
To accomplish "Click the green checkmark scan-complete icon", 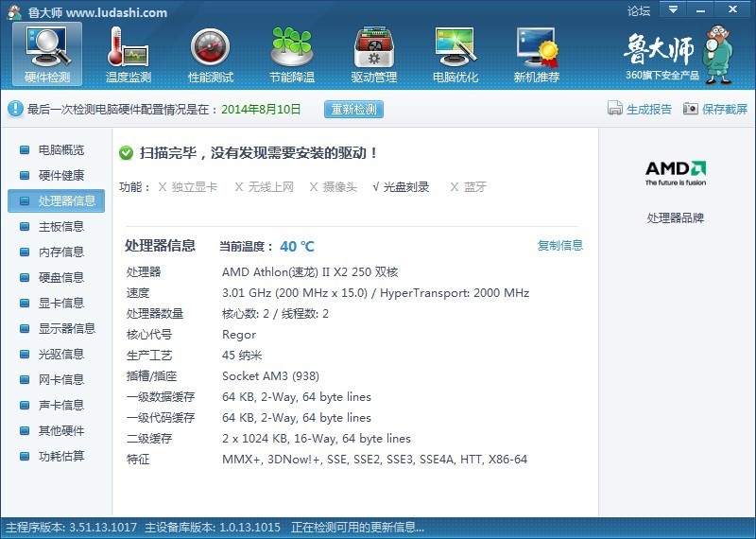I will click(126, 153).
